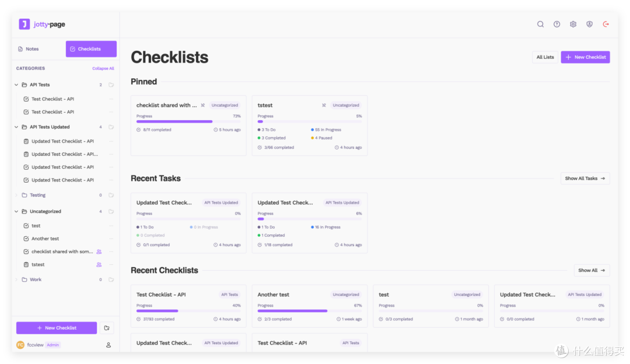The image size is (630, 364).
Task: Click the logout icon at top right
Action: coord(606,24)
